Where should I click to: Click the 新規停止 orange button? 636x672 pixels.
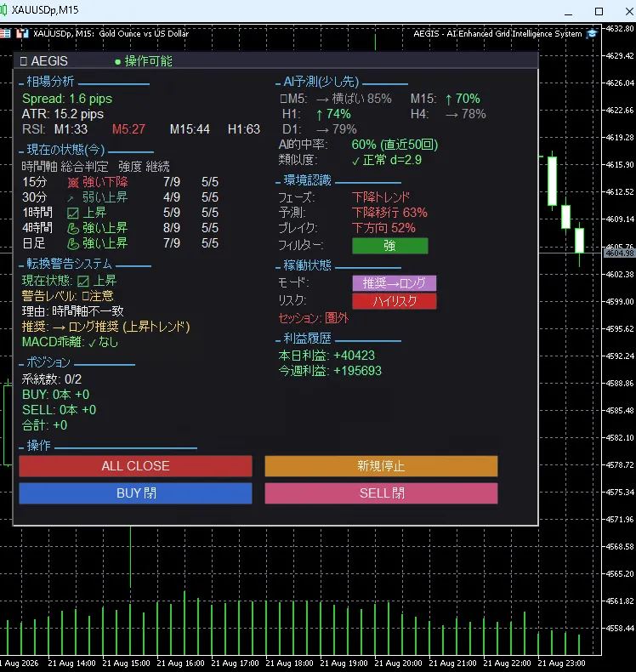381,466
